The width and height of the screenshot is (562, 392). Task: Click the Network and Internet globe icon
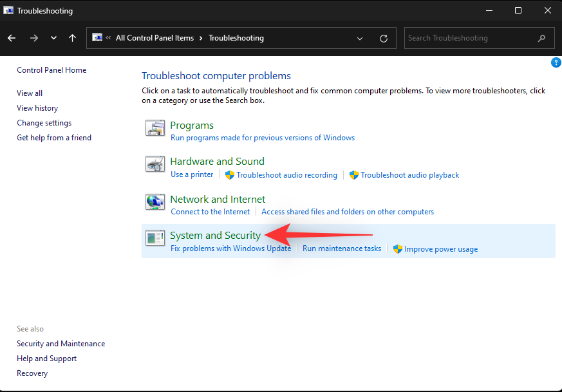coord(155,202)
